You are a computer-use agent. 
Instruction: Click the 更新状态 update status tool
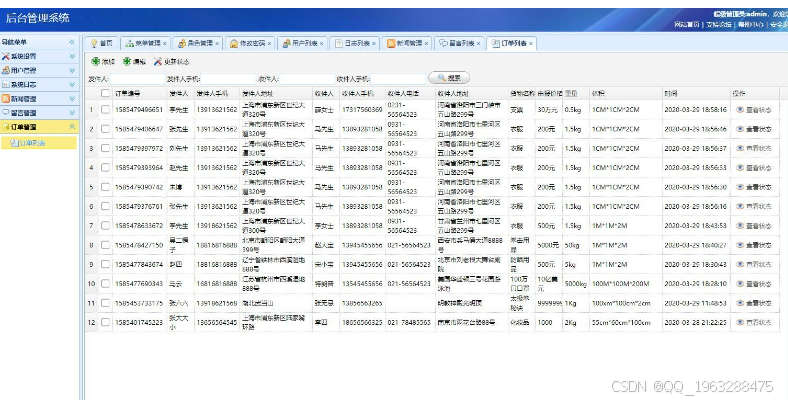tap(171, 61)
